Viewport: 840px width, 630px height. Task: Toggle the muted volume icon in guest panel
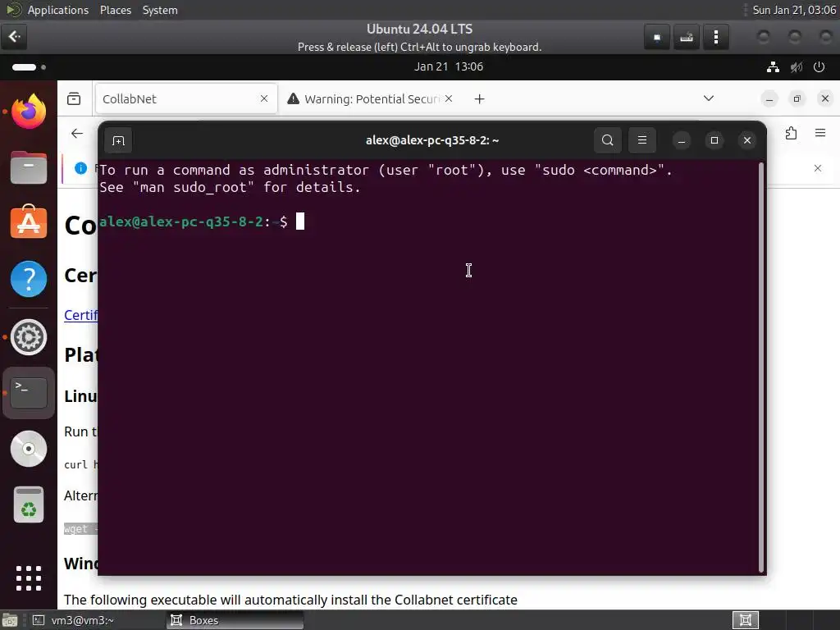[797, 67]
